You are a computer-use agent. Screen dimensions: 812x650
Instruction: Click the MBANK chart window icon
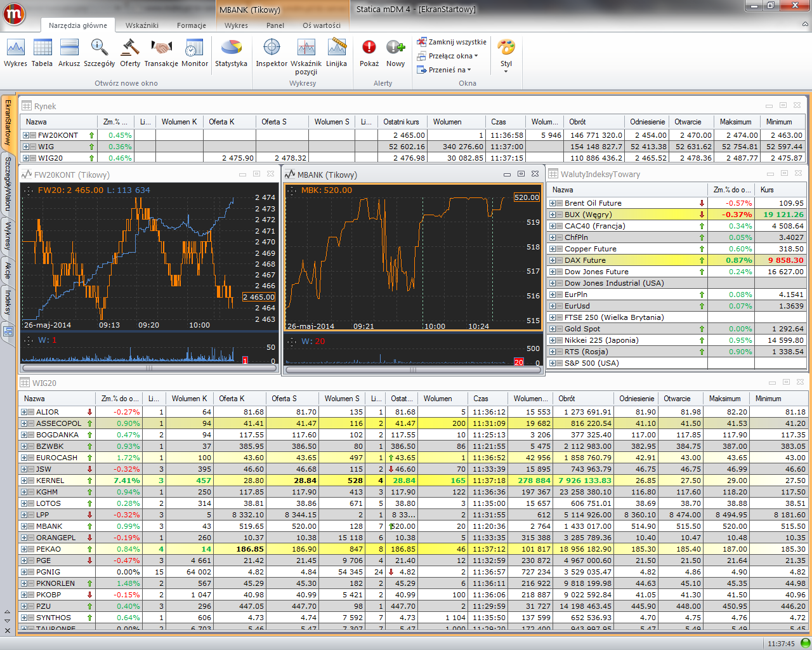tap(290, 175)
